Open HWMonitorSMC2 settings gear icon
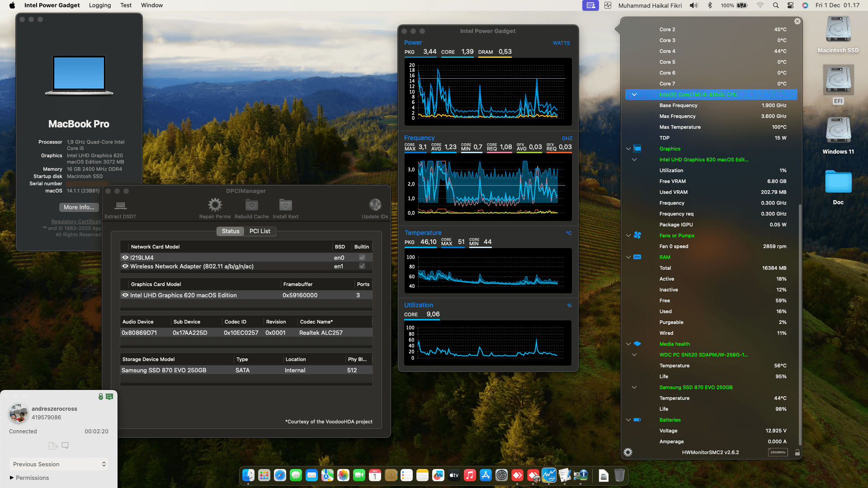868x488 pixels. pos(628,452)
